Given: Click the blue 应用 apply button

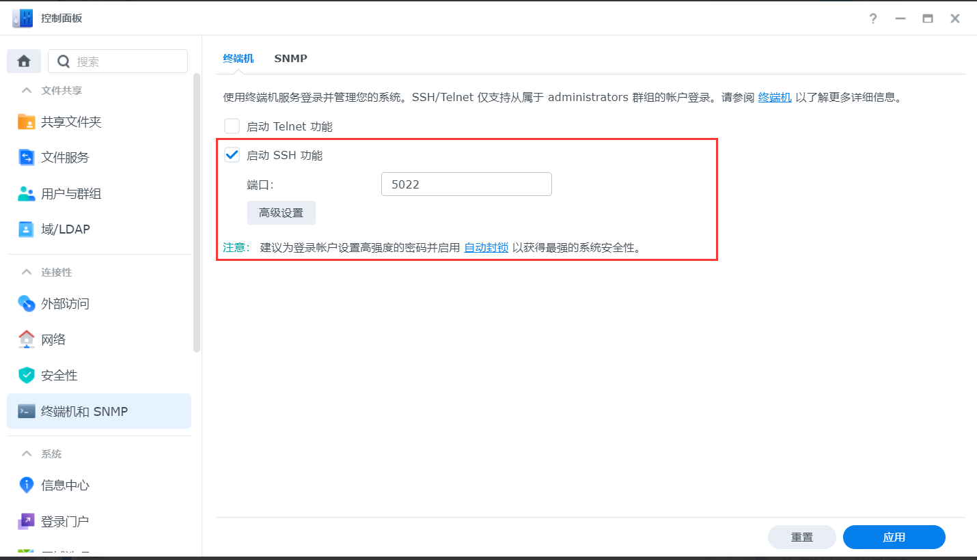Looking at the screenshot, I should [894, 537].
